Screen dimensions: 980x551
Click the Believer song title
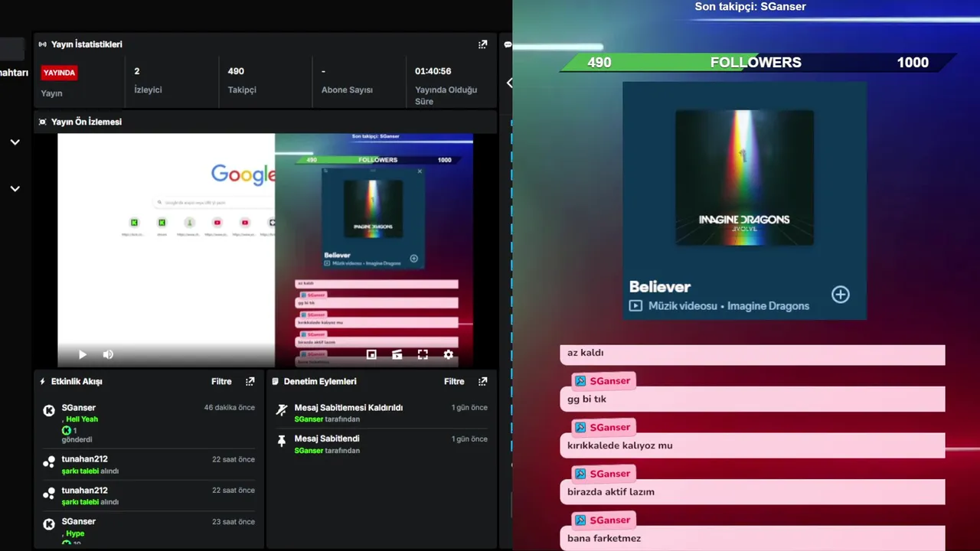[660, 287]
